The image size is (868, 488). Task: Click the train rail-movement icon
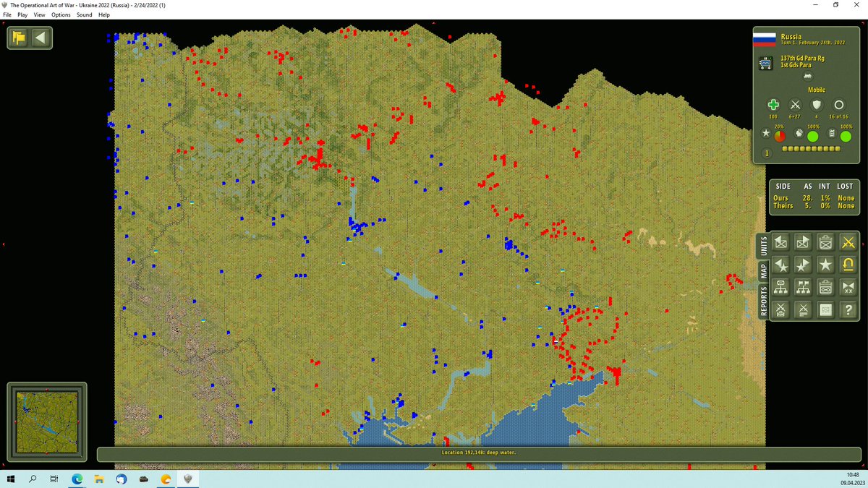(808, 77)
